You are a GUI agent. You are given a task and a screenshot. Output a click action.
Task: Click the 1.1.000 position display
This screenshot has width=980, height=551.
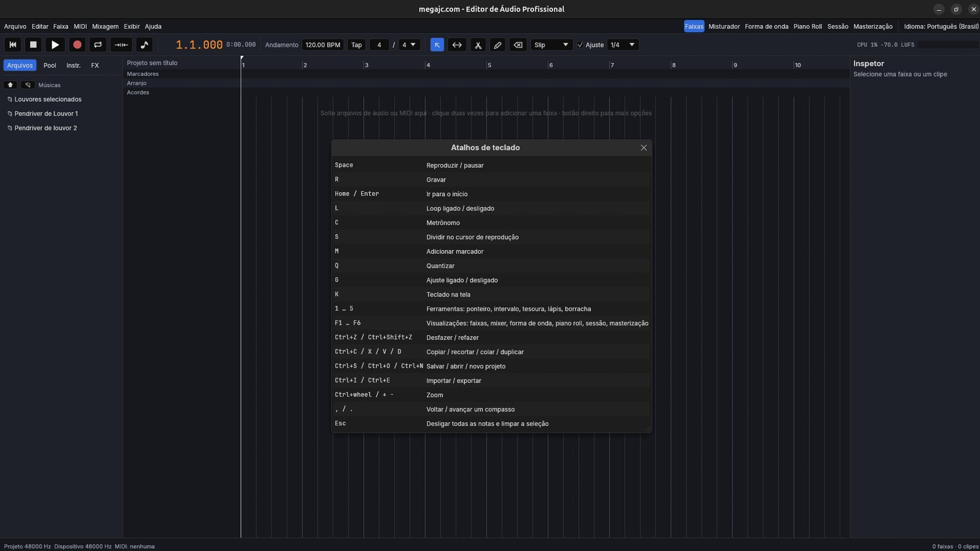(x=199, y=45)
